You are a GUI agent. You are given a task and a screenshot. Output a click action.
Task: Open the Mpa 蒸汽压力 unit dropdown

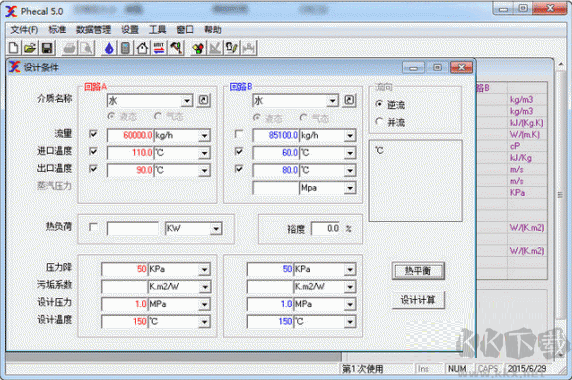point(350,188)
